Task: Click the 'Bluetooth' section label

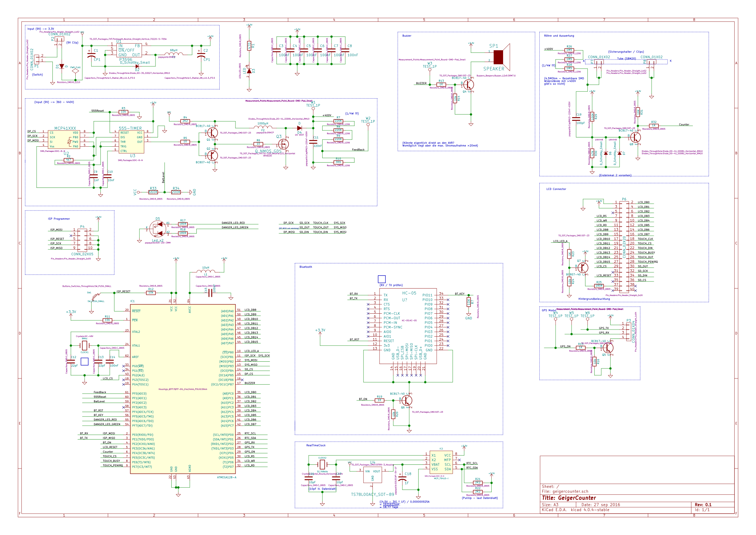Action: point(306,267)
